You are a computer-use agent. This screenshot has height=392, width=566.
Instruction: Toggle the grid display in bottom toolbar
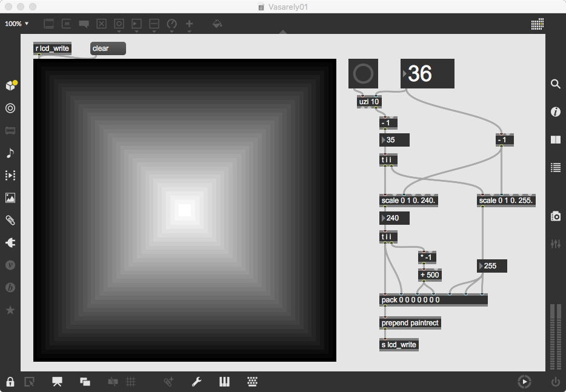point(131,382)
